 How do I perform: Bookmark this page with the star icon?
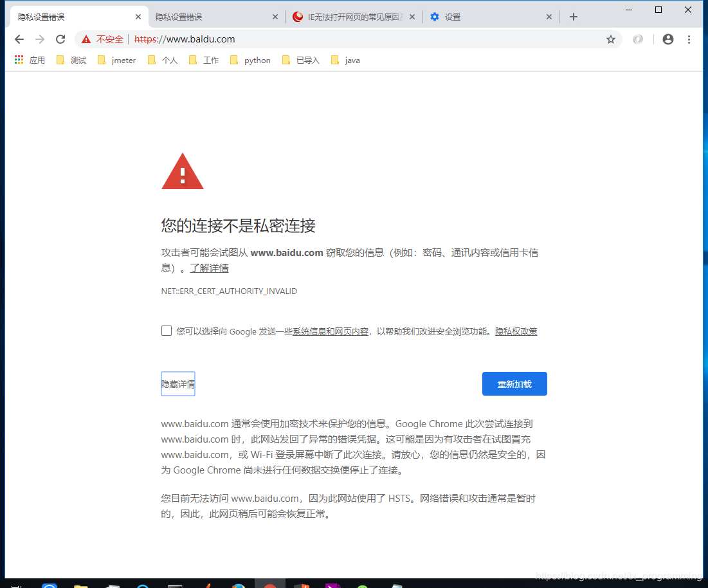[610, 39]
